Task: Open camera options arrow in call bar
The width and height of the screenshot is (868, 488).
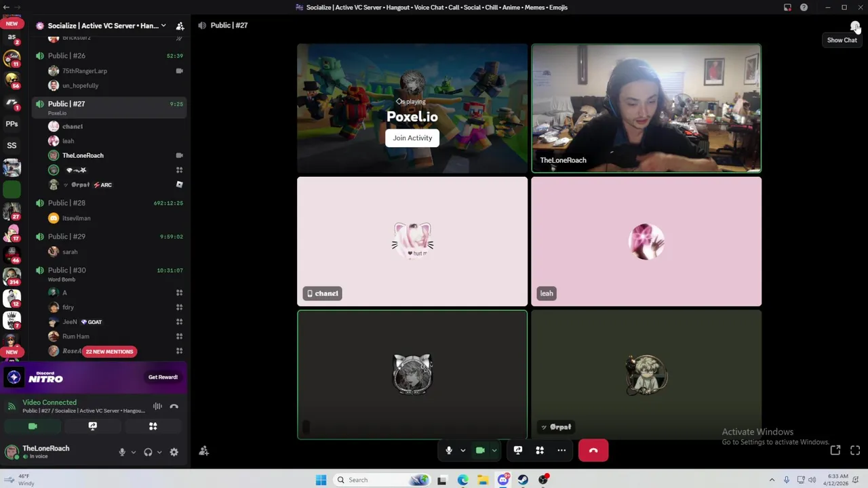Action: (494, 450)
